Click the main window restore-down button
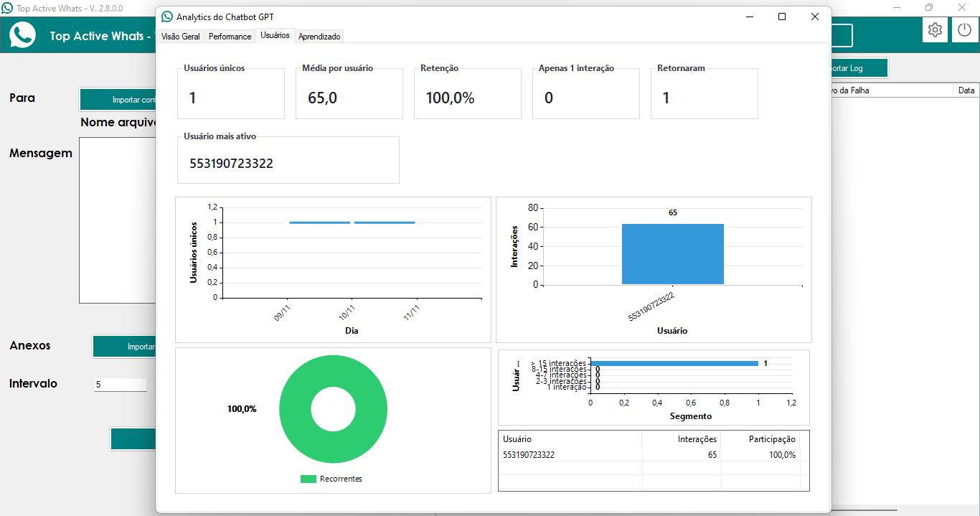This screenshot has height=516, width=980. click(x=929, y=7)
